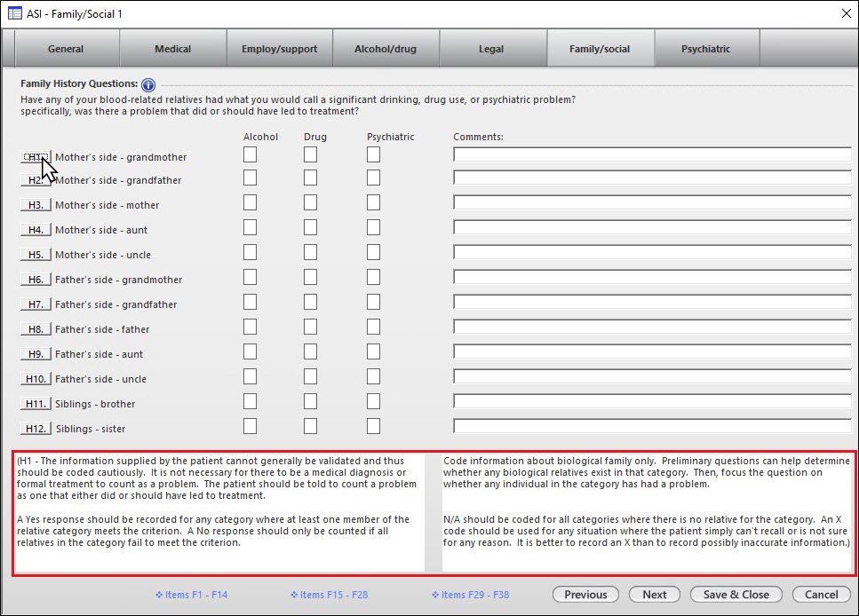This screenshot has width=859, height=616.
Task: Switch to the Medical tab
Action: pos(172,49)
